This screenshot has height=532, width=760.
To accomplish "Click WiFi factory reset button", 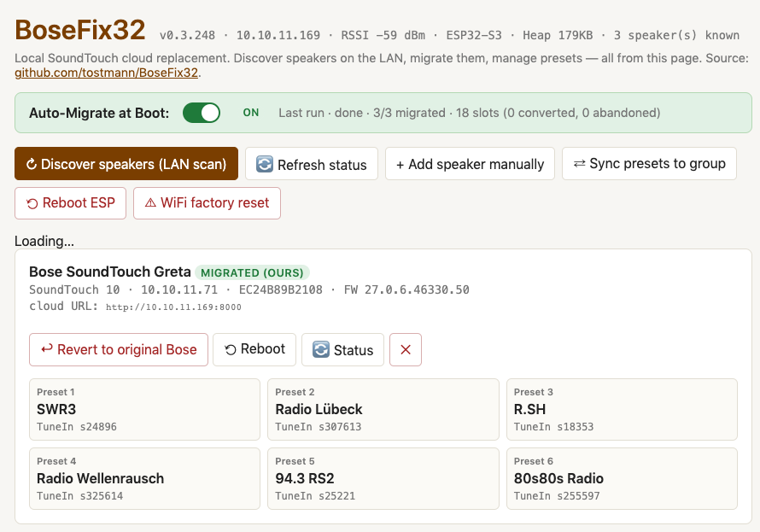I will coord(207,203).
